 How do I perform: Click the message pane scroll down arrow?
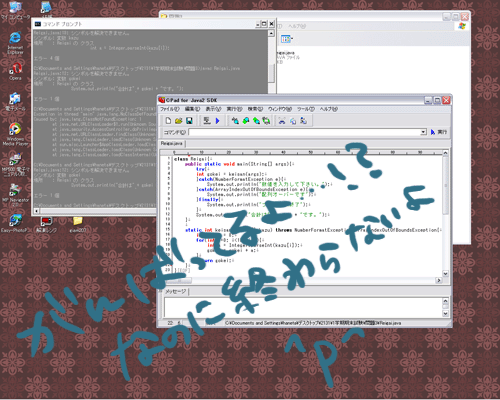pos(445,313)
